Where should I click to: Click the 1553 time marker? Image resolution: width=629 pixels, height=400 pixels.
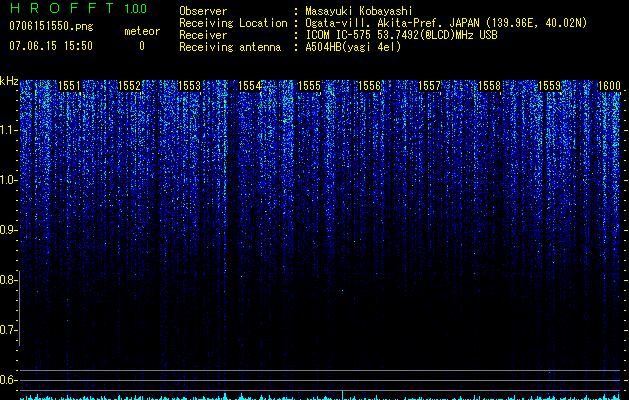pyautogui.click(x=189, y=86)
